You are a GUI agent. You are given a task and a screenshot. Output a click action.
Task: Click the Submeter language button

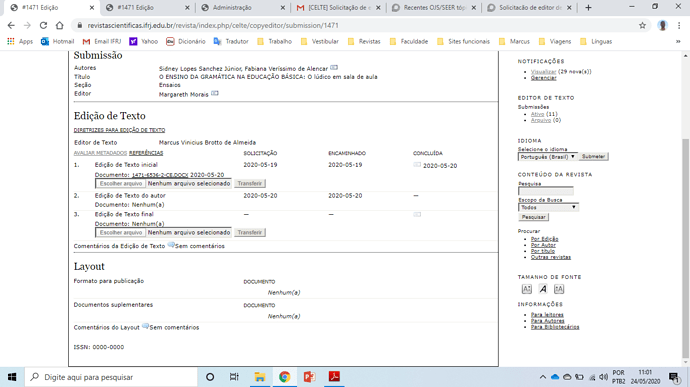[x=593, y=157]
